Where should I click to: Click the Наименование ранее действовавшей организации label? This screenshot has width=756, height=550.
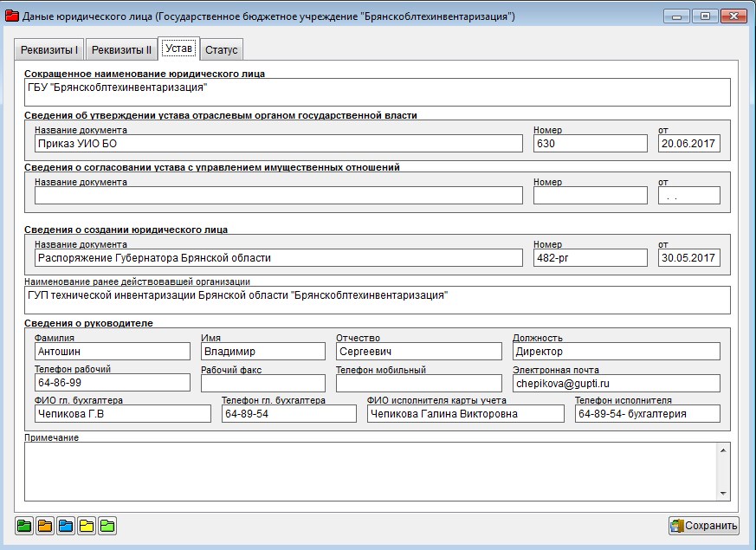tap(138, 281)
